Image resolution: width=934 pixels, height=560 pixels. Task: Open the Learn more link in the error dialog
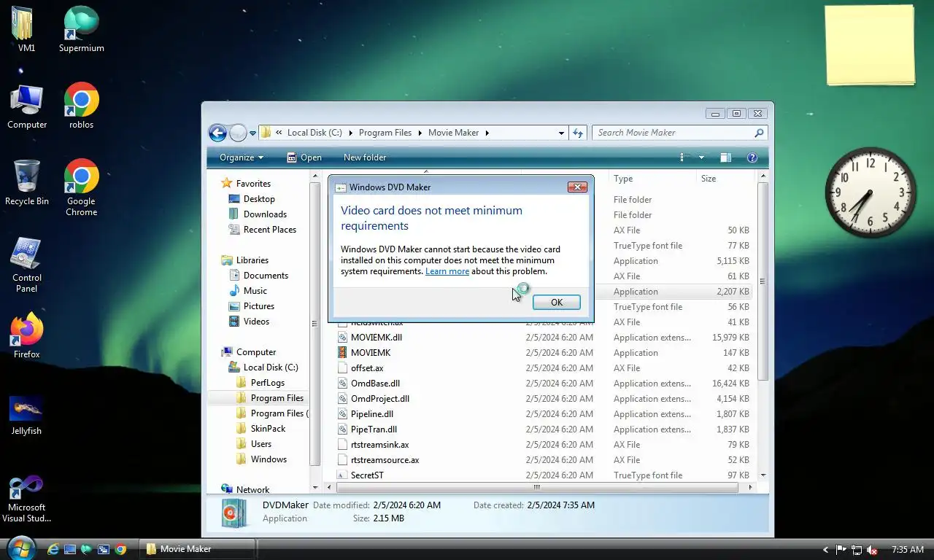(x=447, y=271)
